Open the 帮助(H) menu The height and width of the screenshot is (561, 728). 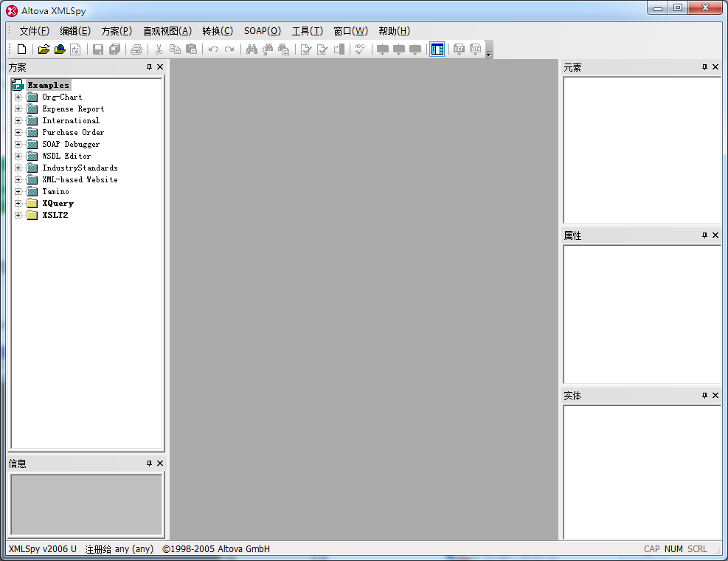pyautogui.click(x=394, y=31)
